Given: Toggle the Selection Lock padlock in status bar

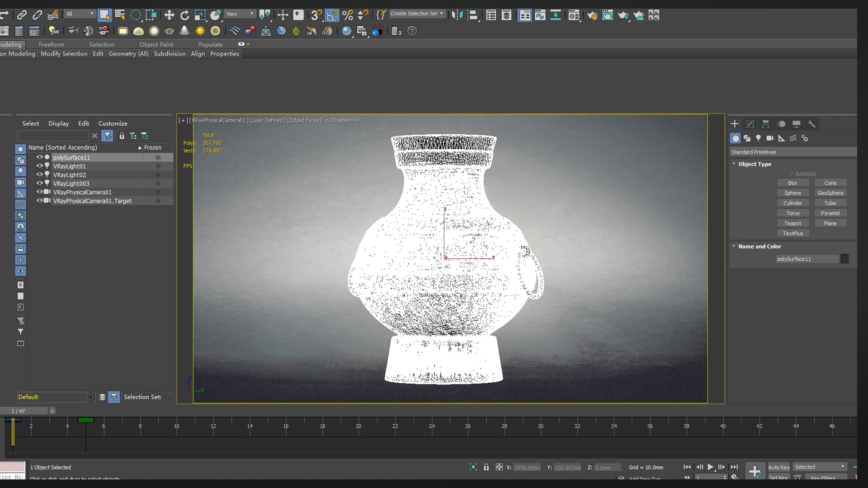Looking at the screenshot, I should click(486, 467).
